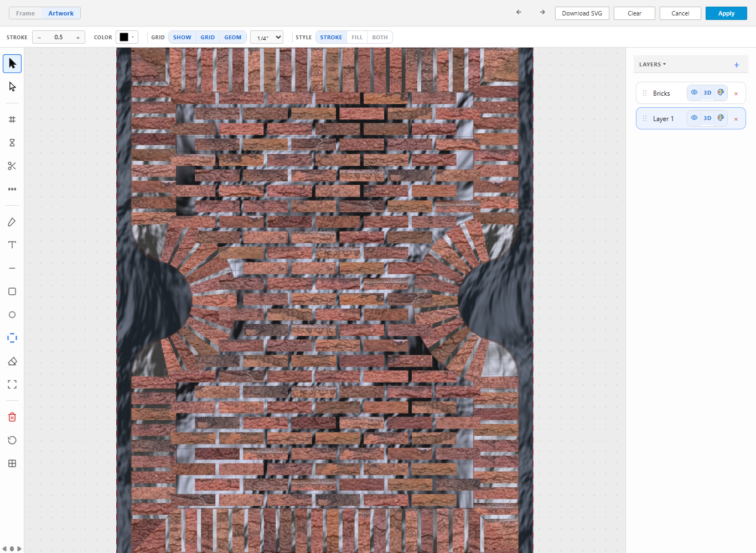The height and width of the screenshot is (553, 756).
Task: Set style to BOTH
Action: [x=380, y=38]
